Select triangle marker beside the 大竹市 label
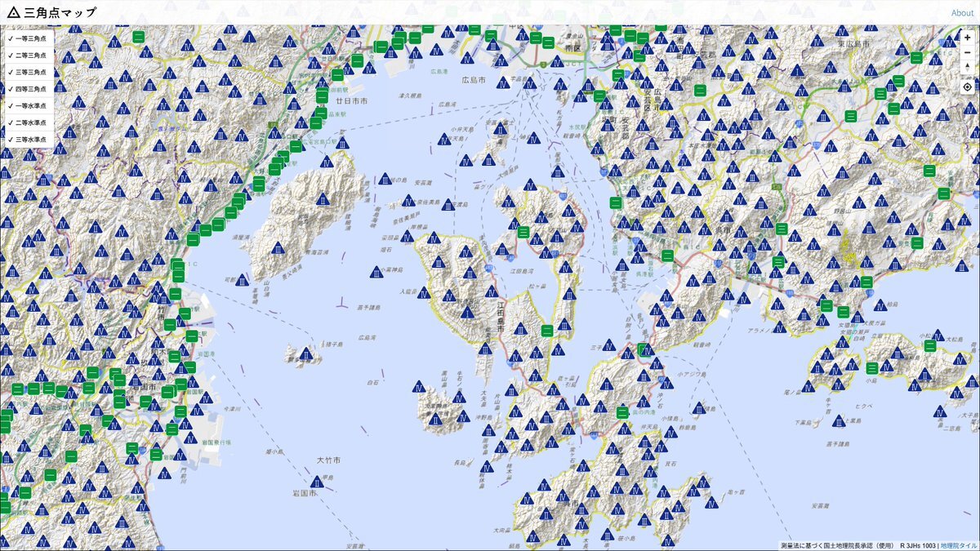980x551 pixels. pos(318,482)
